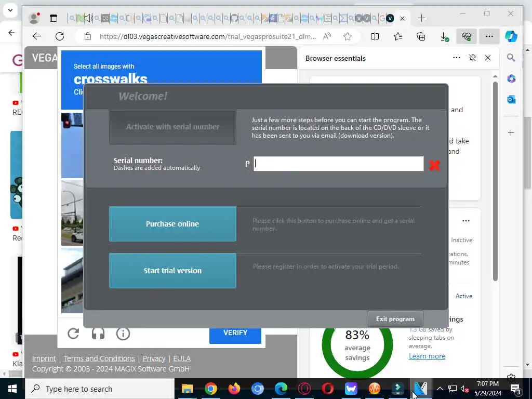Image resolution: width=532 pixels, height=399 pixels.
Task: Open Edge Settings and more ellipsis menu
Action: (489, 36)
